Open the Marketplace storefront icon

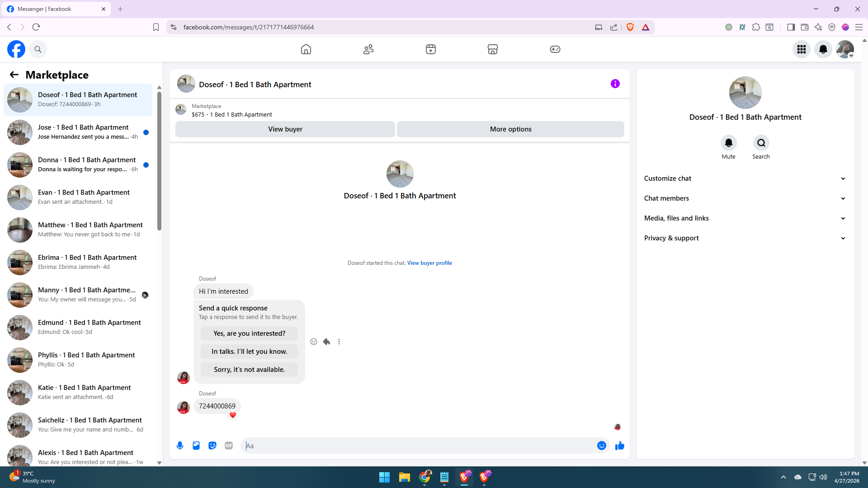(493, 49)
